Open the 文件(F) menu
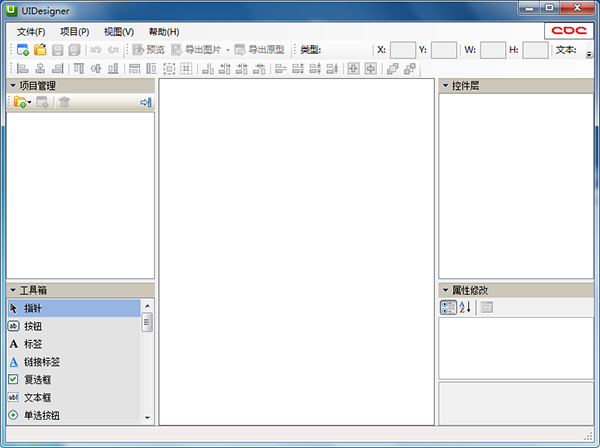Viewport: 600px width, 448px height. (31, 31)
